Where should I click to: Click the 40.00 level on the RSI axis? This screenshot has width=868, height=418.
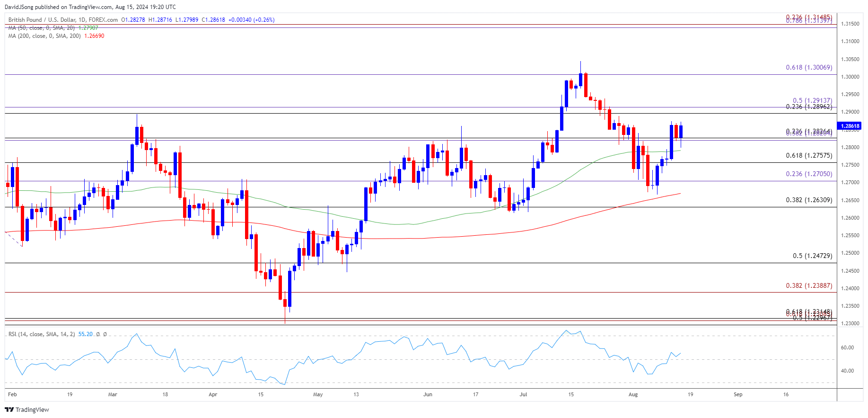pyautogui.click(x=847, y=371)
